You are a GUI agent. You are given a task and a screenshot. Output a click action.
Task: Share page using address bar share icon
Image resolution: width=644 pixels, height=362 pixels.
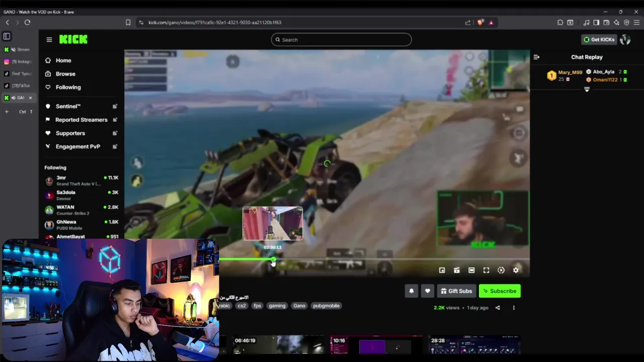pyautogui.click(x=468, y=22)
